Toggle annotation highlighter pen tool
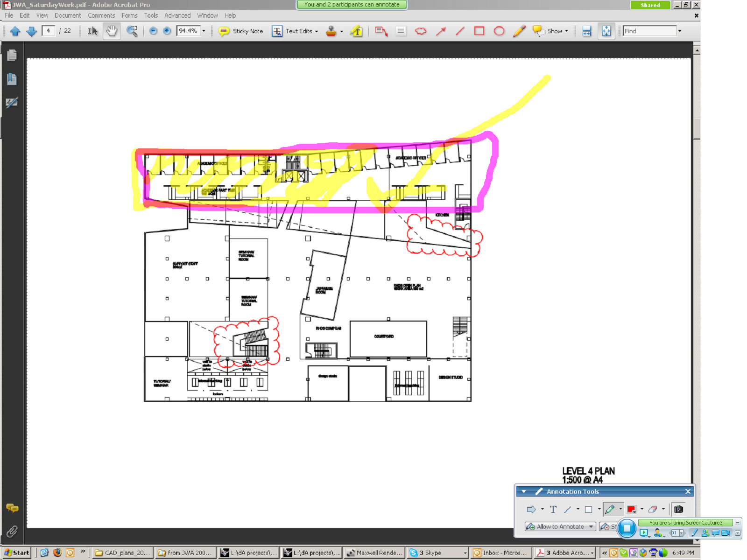The width and height of the screenshot is (747, 560). [610, 509]
